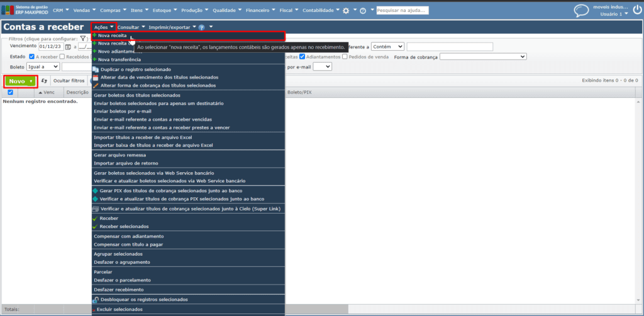Toggle the select-all checkbox in table header
This screenshot has height=316, width=644.
11,92
